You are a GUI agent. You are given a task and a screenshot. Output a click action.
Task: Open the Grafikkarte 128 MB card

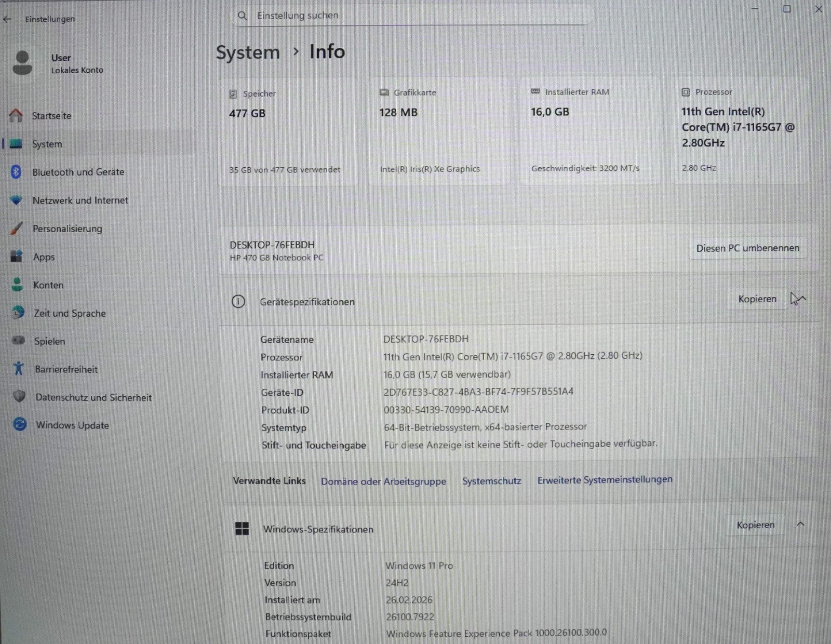coord(439,131)
